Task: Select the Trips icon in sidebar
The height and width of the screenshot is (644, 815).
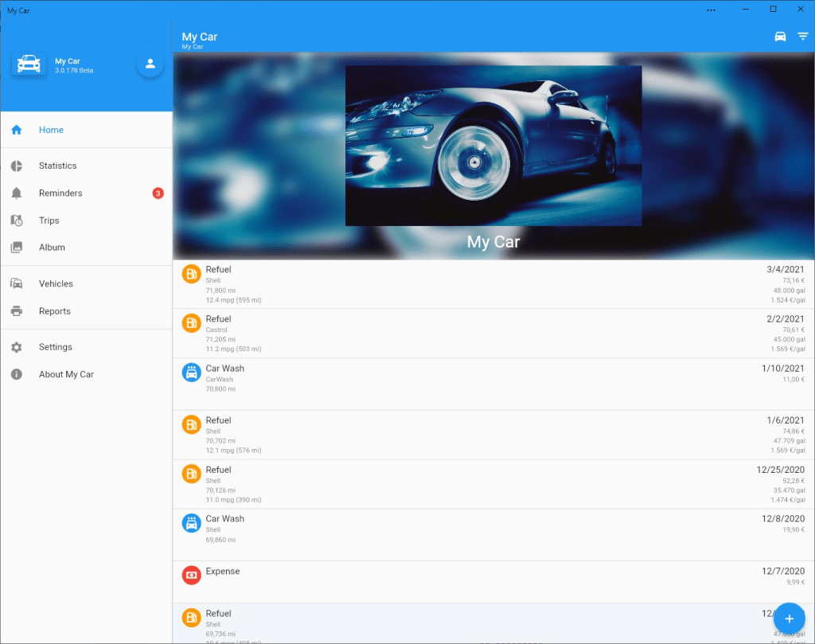Action: 16,221
